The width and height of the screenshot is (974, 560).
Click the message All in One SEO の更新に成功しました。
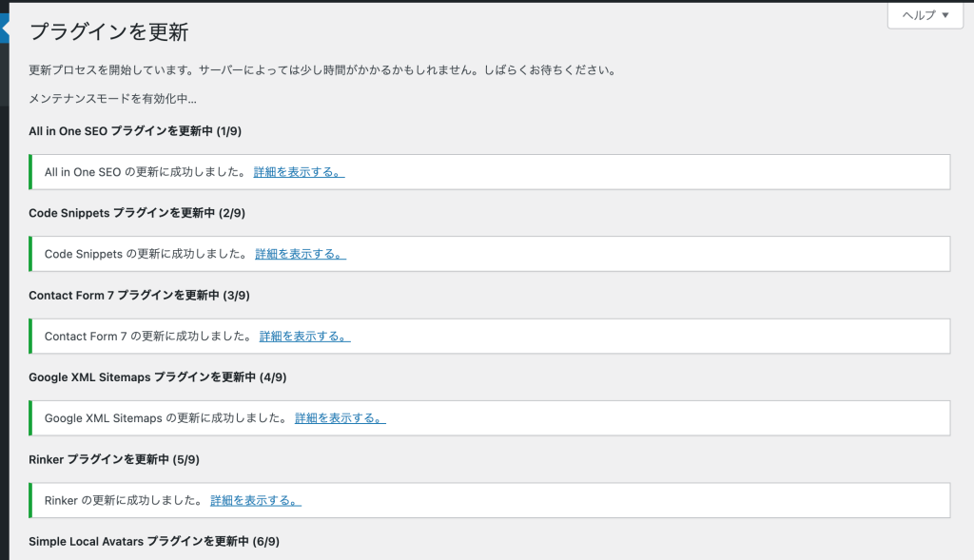pyautogui.click(x=146, y=172)
